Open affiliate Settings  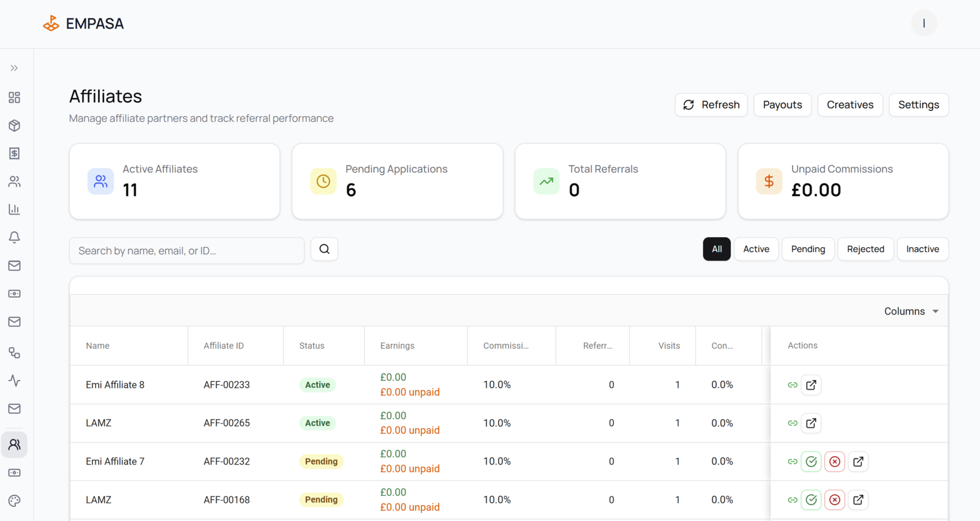[918, 105]
